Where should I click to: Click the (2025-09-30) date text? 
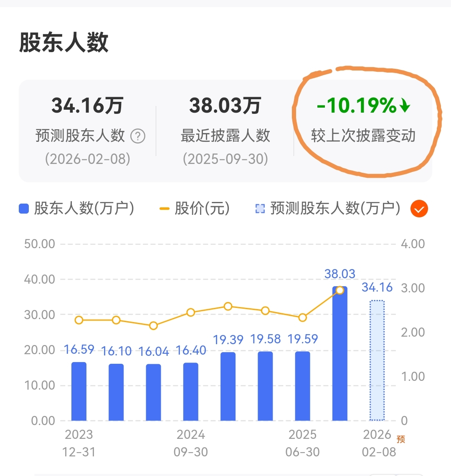click(225, 159)
